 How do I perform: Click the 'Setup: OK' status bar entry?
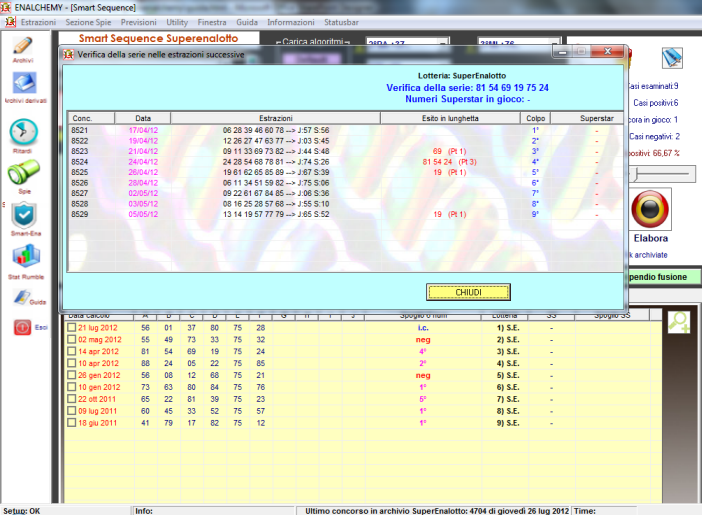click(x=21, y=511)
